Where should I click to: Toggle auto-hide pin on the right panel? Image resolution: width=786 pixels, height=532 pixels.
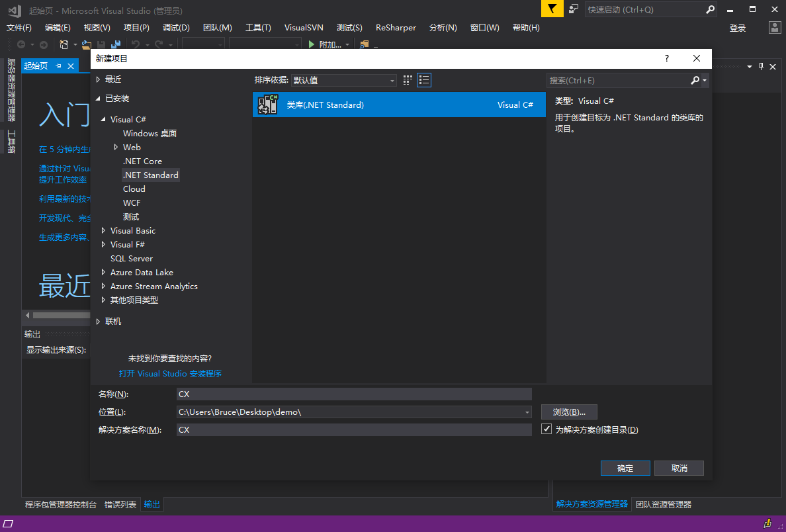[762, 66]
